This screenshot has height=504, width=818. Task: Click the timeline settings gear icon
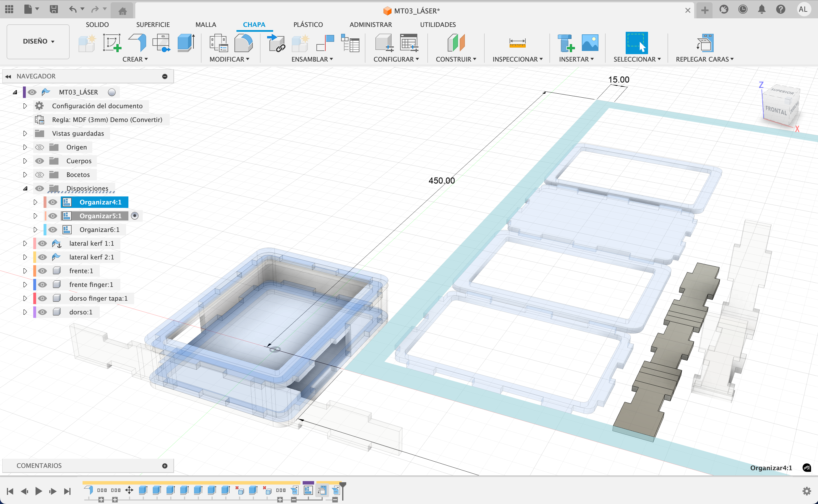coord(806,491)
